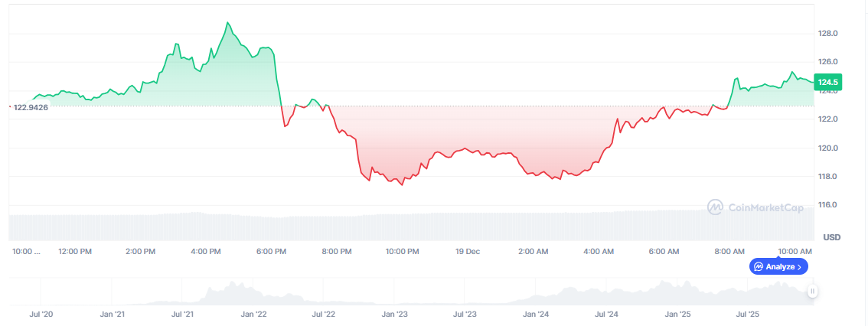This screenshot has height=326, width=868.
Task: Click Jan '25 on the range navigator
Action: point(677,315)
